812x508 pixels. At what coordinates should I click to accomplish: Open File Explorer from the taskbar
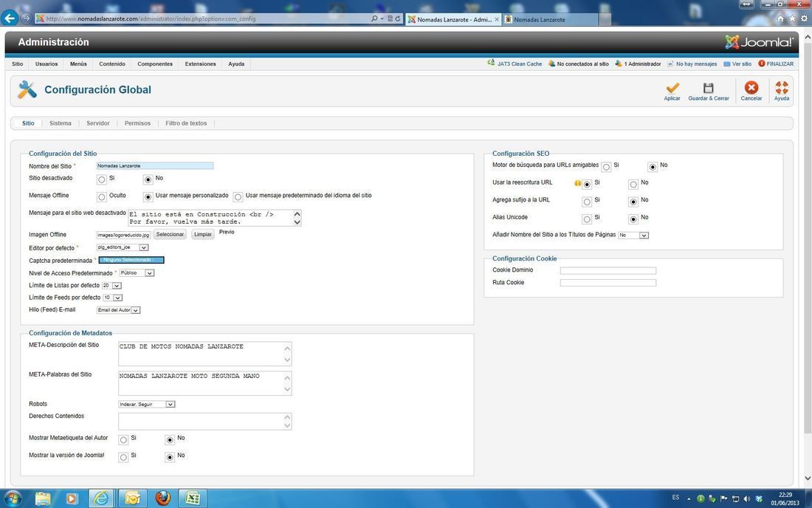43,498
